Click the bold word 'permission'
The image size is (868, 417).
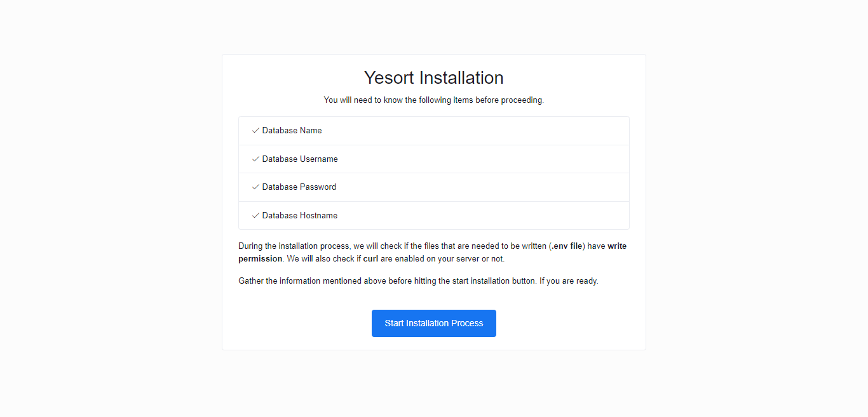[x=260, y=259]
